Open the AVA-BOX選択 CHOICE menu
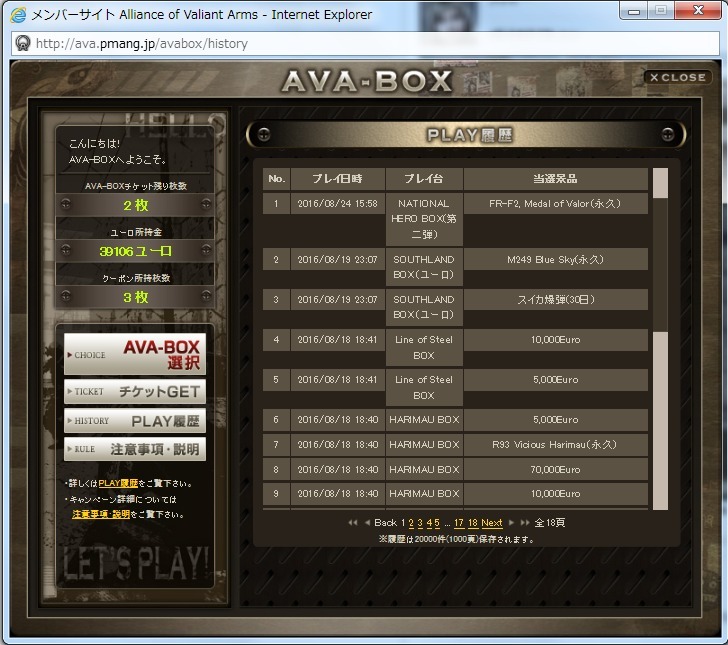 click(135, 354)
